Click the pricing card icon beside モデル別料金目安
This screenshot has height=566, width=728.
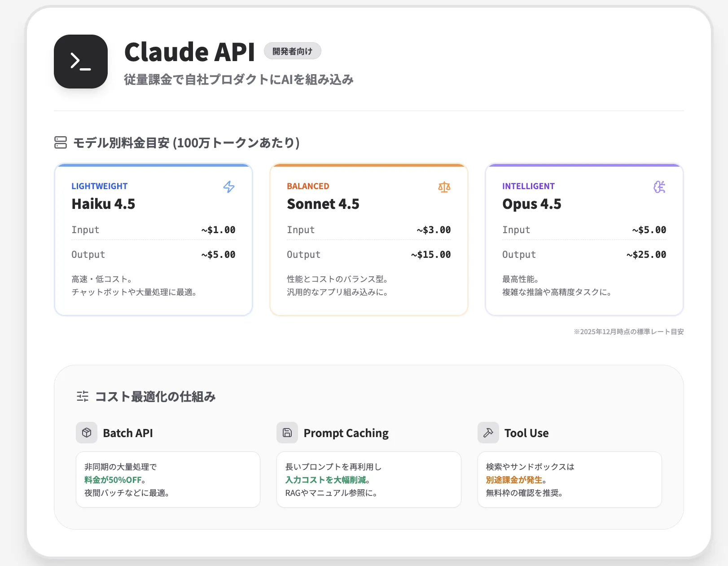[x=61, y=143]
